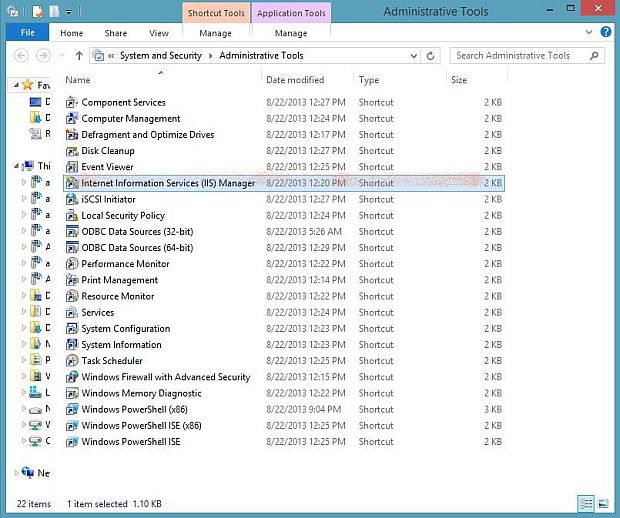Refresh the Administrative Tools folder view

point(431,56)
